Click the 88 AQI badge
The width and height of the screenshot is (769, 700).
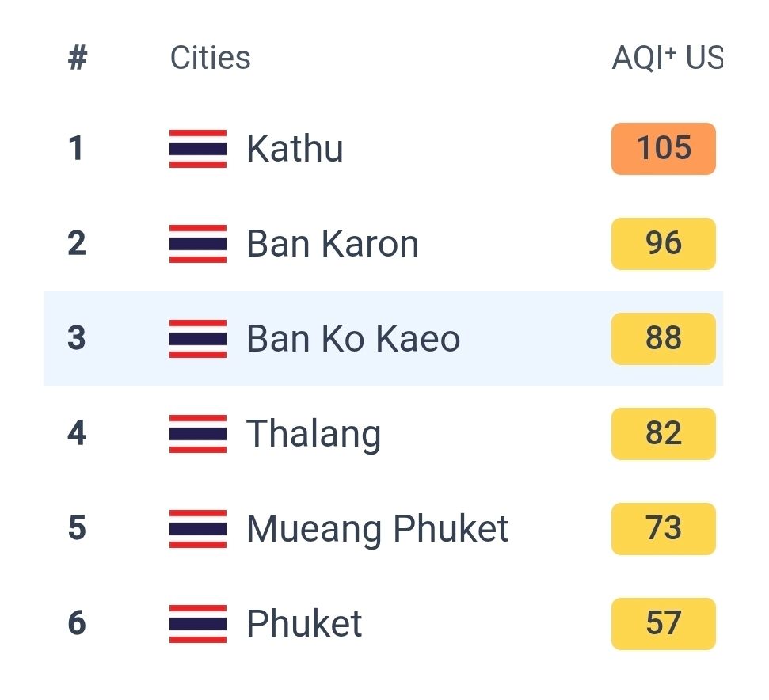[x=664, y=339]
